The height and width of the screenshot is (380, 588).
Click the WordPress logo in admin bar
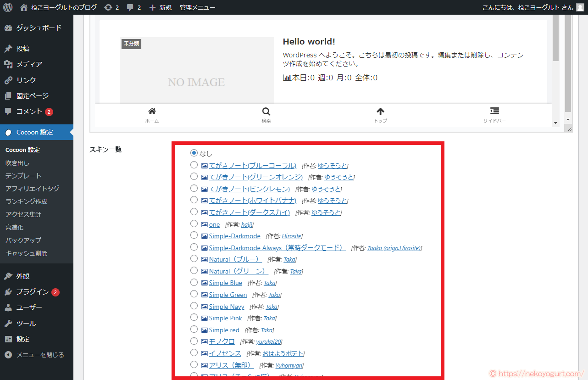point(8,7)
